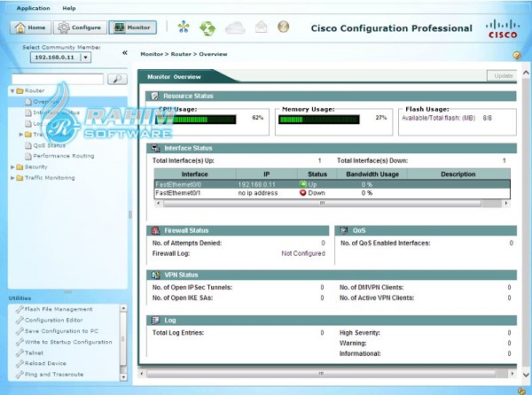Expand the Traffic Monitoring folder
The width and height of the screenshot is (532, 395).
(x=12, y=178)
